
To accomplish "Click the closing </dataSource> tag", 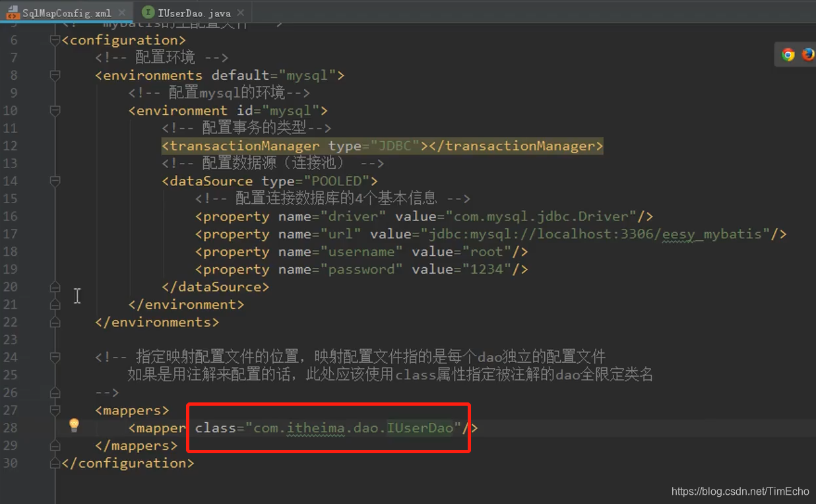I will click(x=216, y=287).
